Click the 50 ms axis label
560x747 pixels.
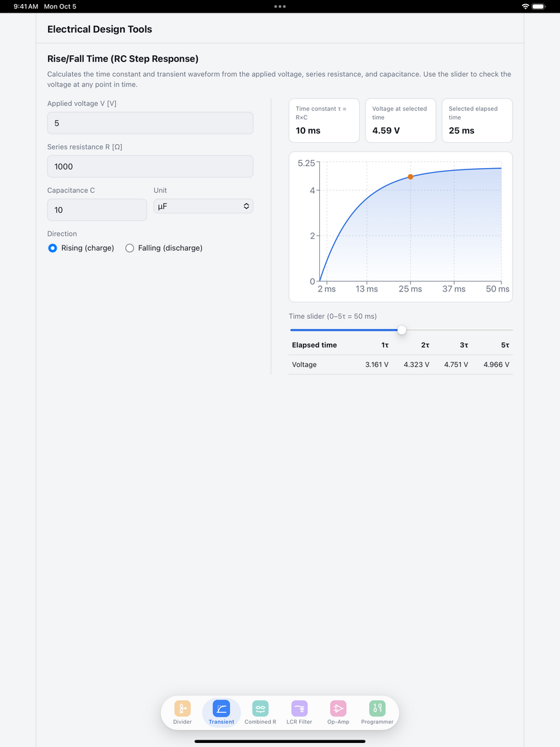coord(497,289)
